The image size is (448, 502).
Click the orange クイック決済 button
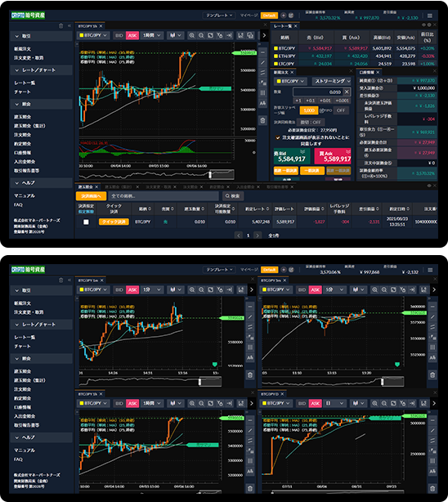click(x=114, y=222)
